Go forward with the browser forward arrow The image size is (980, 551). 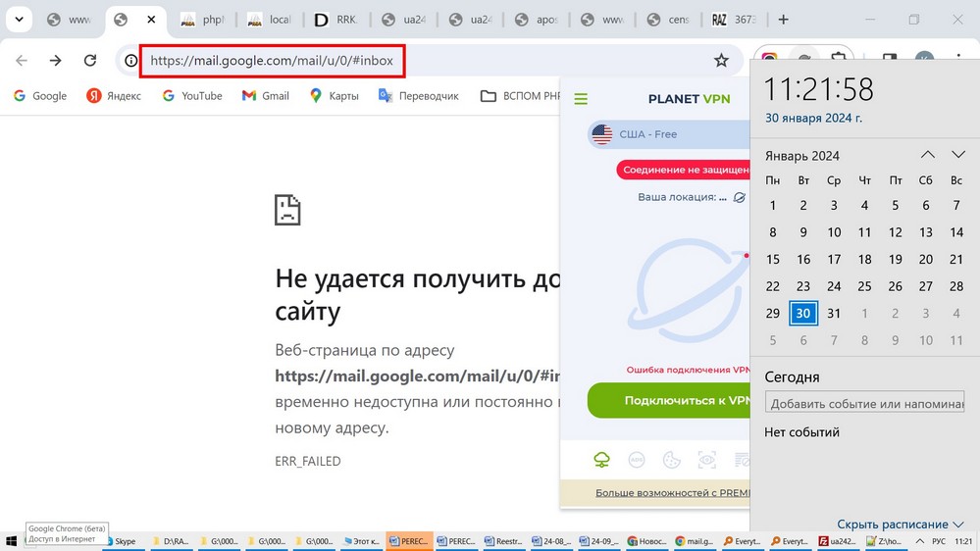tap(56, 61)
